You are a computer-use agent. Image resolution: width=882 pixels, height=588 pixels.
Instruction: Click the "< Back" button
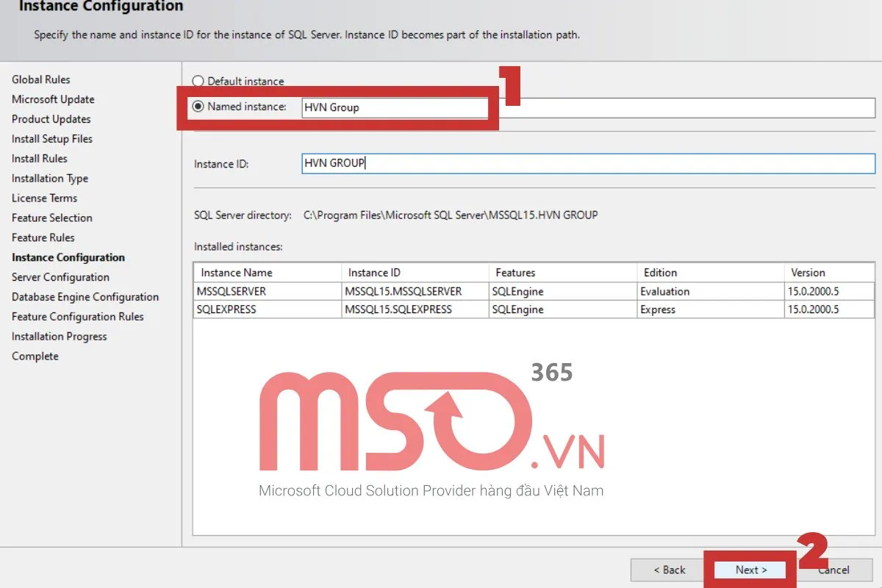tap(669, 570)
